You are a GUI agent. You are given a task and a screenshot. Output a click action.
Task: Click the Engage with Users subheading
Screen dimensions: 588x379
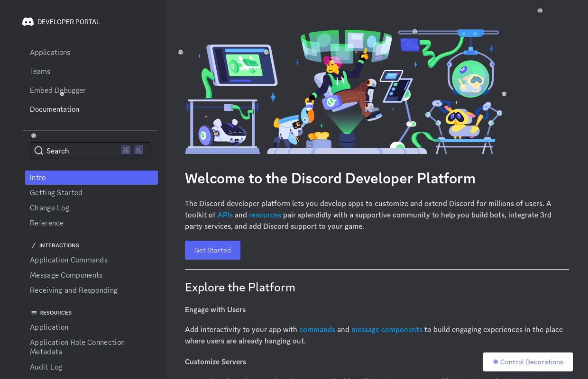[215, 310]
